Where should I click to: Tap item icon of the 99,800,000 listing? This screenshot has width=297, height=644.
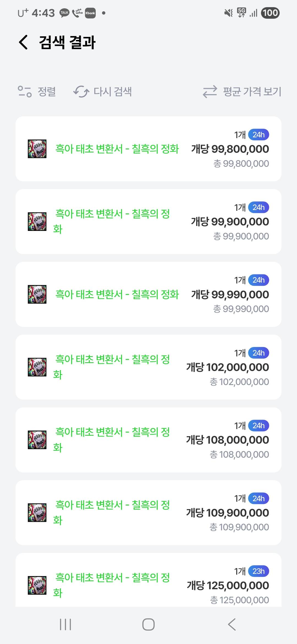click(x=37, y=149)
